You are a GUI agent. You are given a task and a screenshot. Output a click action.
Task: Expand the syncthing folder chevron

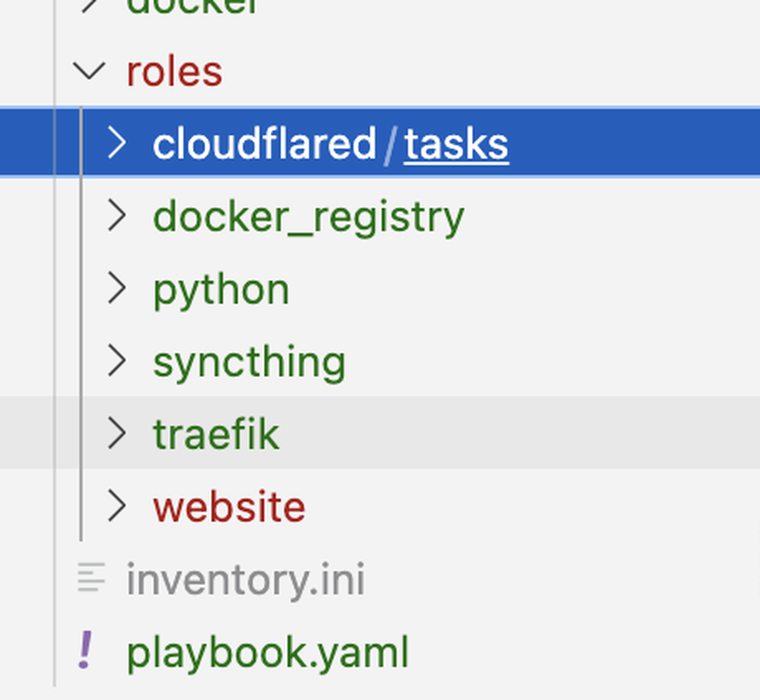[117, 360]
